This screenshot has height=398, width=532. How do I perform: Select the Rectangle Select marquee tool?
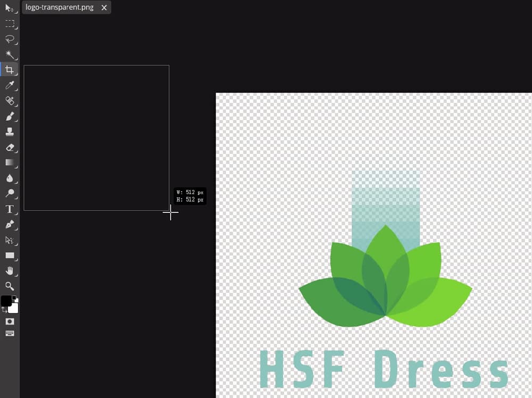click(x=10, y=23)
